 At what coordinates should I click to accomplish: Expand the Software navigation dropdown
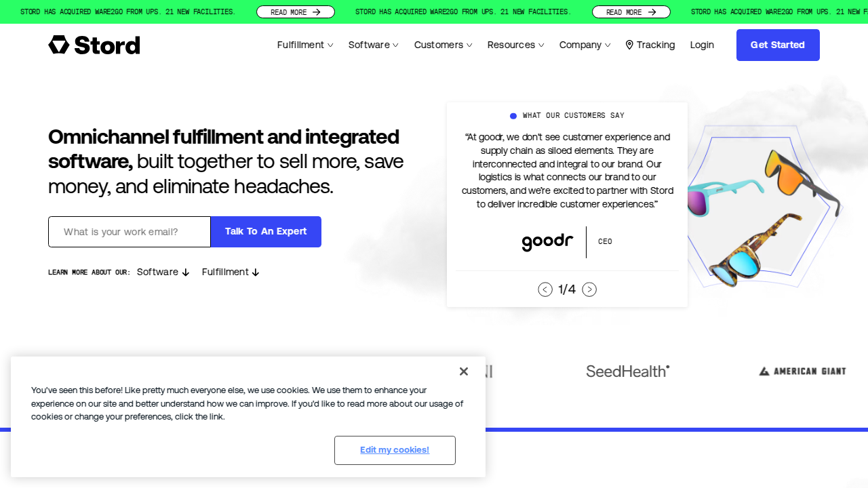click(x=374, y=45)
